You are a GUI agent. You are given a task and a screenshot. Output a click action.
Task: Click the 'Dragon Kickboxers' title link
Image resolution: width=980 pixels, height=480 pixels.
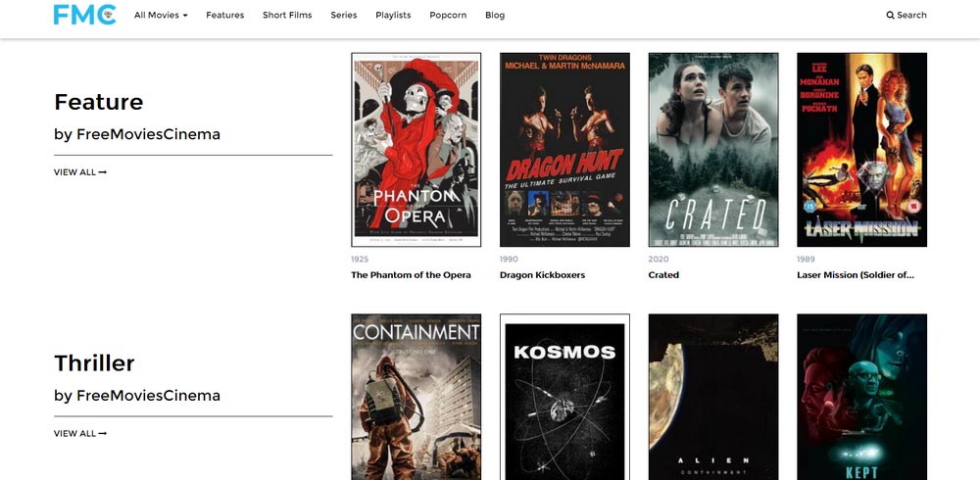point(543,275)
